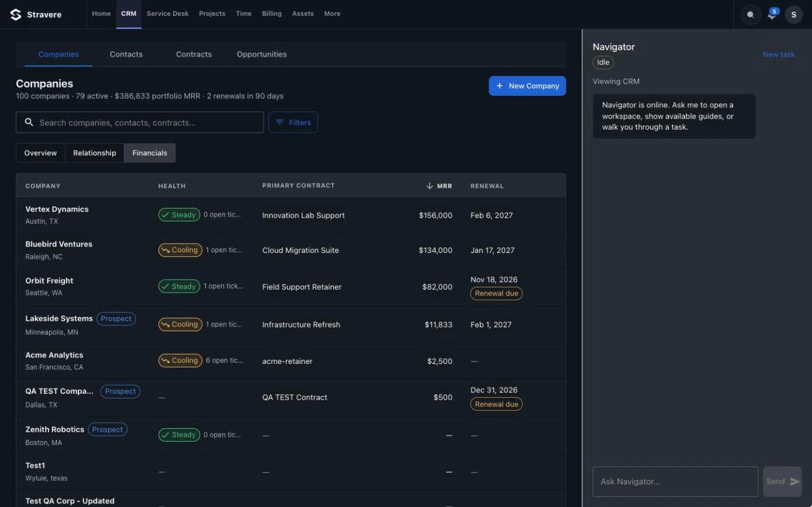Go to Service Desk in top navigation
This screenshot has height=507, width=812.
(x=168, y=13)
